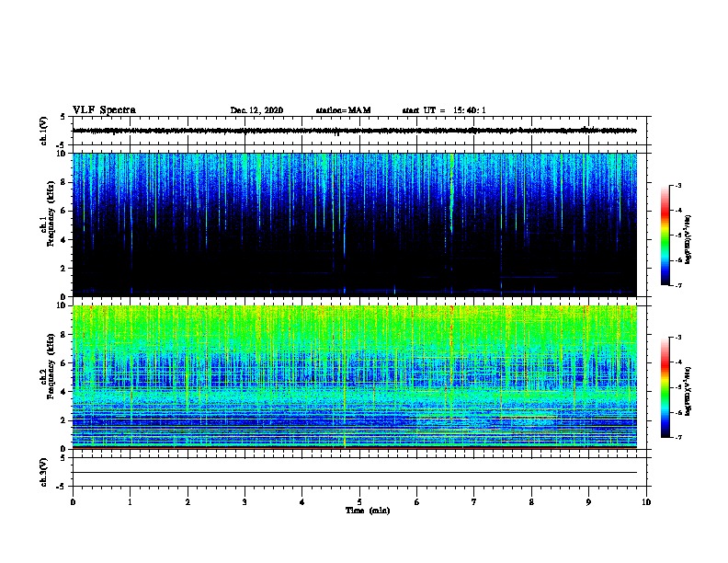Click the ch.1 color scale PSD unit label

click(688, 239)
